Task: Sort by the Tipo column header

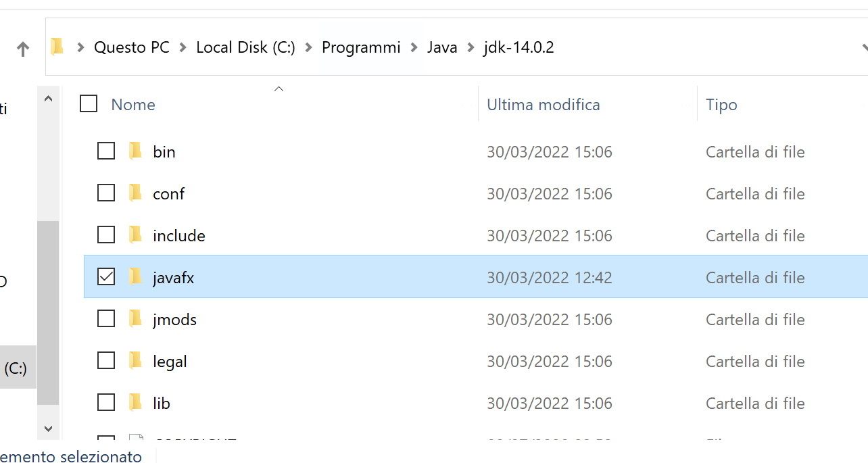Action: click(x=721, y=105)
